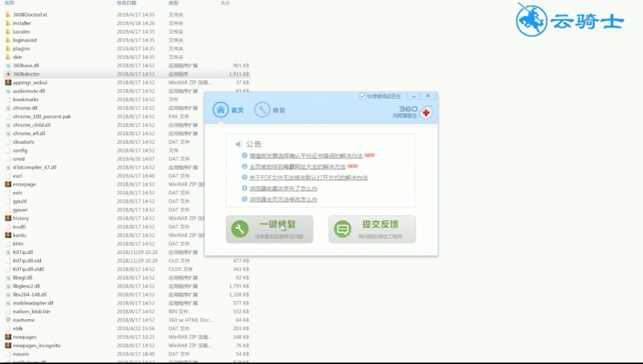Select the exts file name
The width and height of the screenshot is (643, 364).
tap(18, 193)
